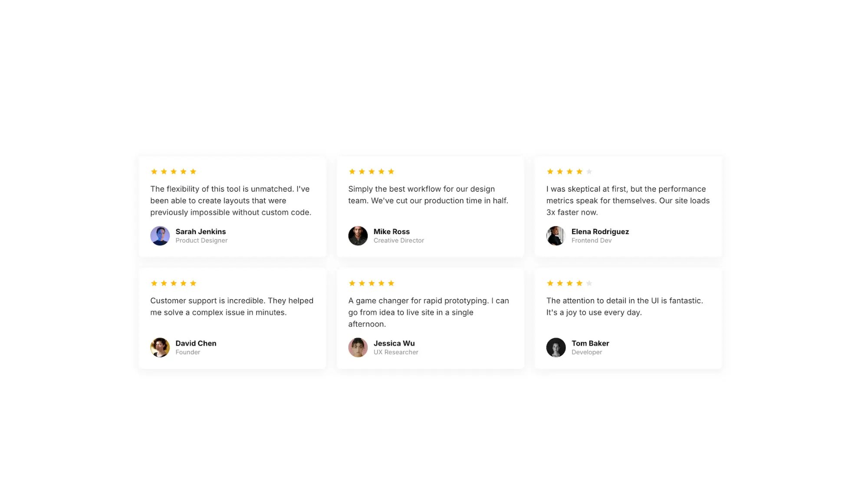Click the Jessica Wu name text
The height and width of the screenshot is (482, 868).
point(394,343)
